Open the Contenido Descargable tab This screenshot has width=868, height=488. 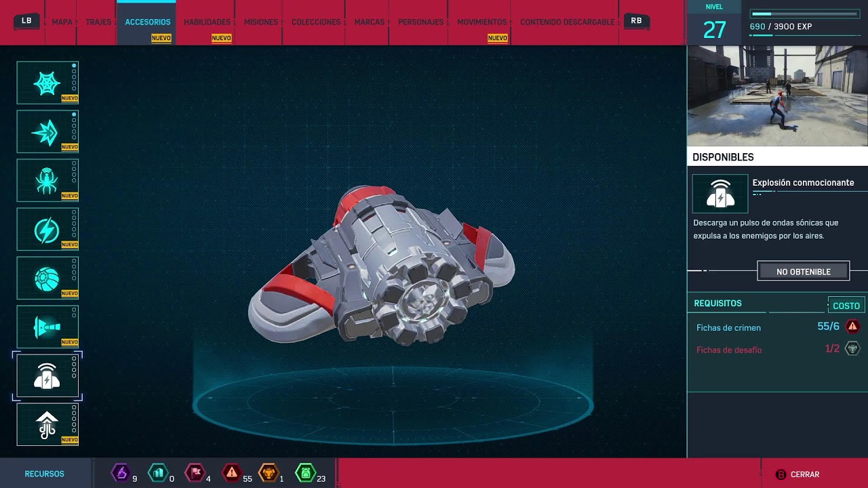(568, 22)
